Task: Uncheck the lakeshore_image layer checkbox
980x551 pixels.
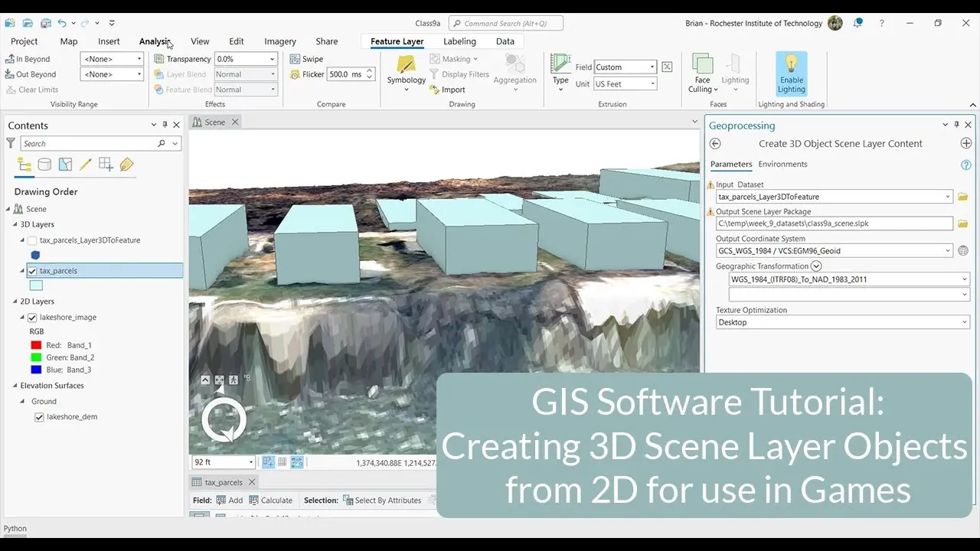Action: tap(32, 317)
